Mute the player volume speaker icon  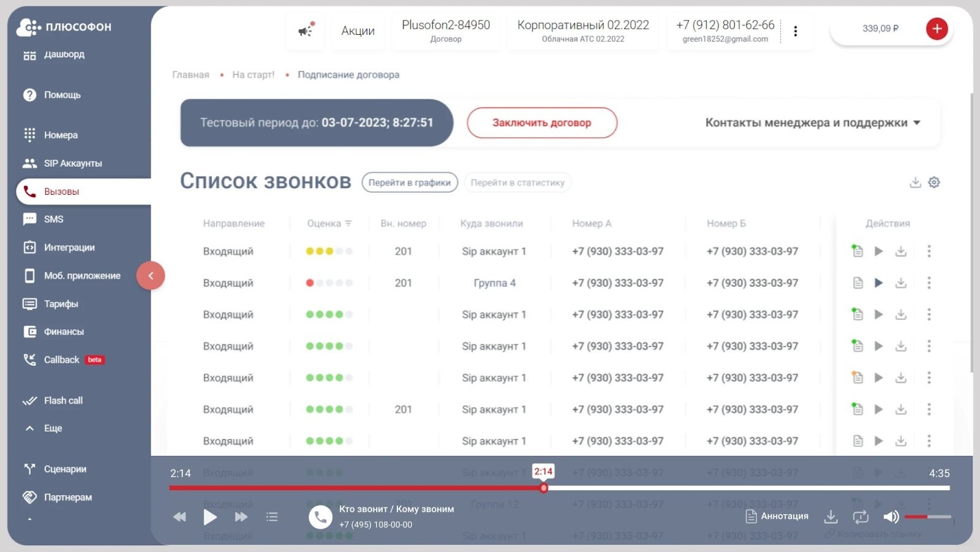point(891,517)
